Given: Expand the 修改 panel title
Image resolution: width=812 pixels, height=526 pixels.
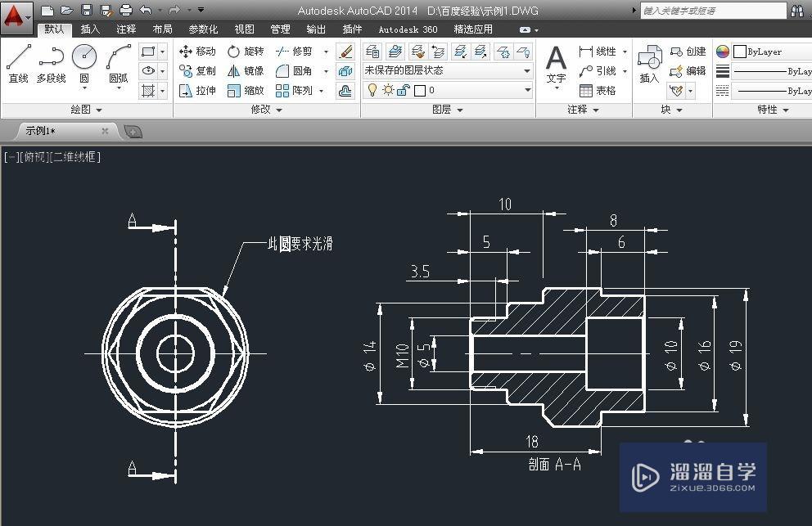Looking at the screenshot, I should [x=266, y=110].
